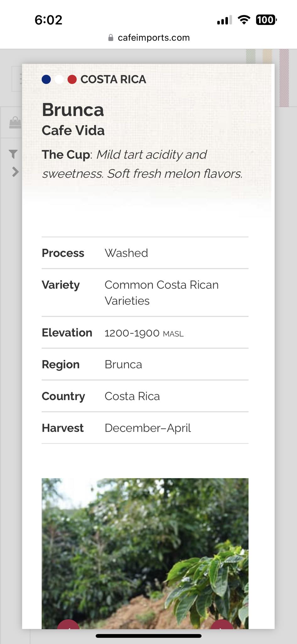The image size is (297, 644).
Task: Open the filter funnel icon
Action: (x=13, y=154)
